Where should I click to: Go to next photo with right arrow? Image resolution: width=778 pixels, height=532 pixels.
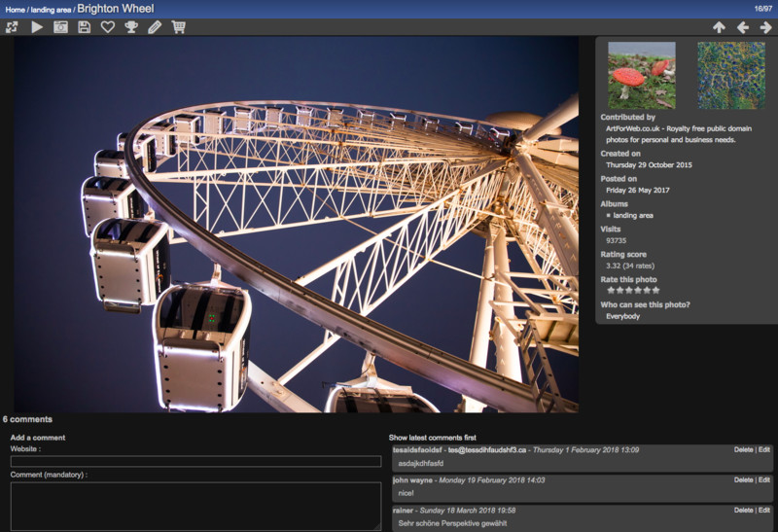pos(765,27)
